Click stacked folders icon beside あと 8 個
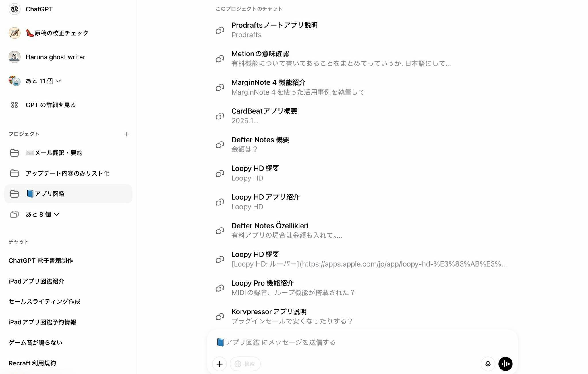 [x=14, y=215]
